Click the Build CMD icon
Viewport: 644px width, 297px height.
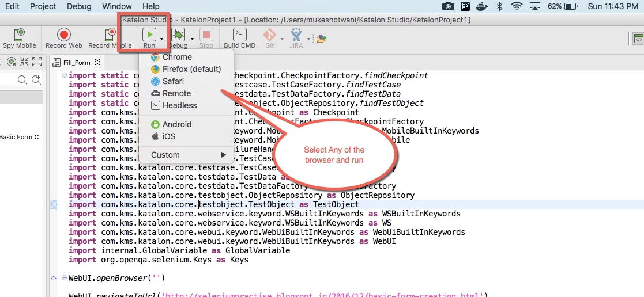pyautogui.click(x=239, y=35)
